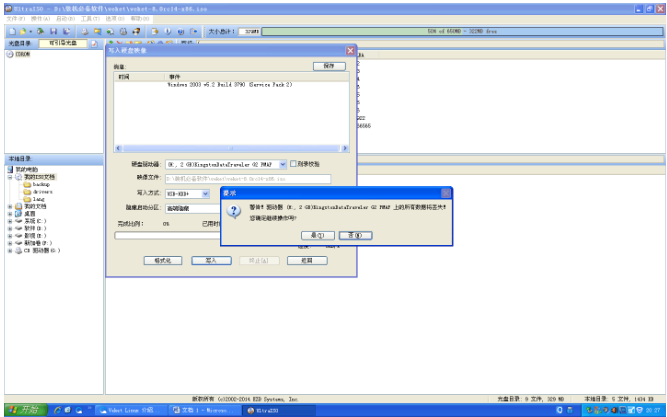Screen dimensions: 667x417
Task: Click the 映像文件 path field
Action: click(x=248, y=179)
